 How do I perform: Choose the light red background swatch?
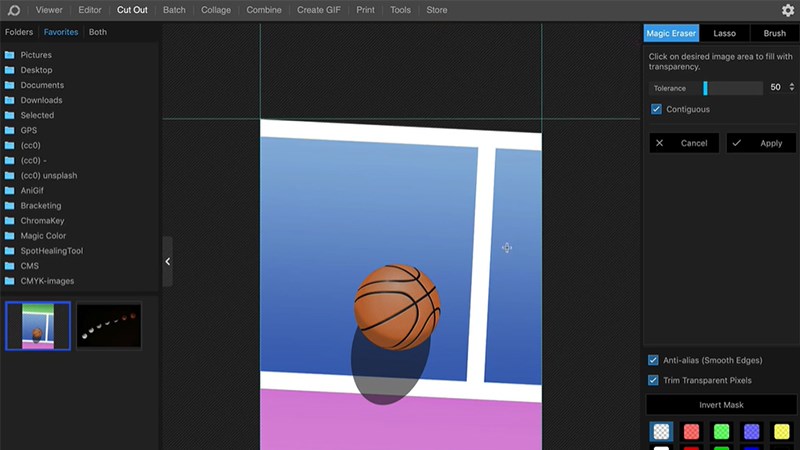[x=691, y=432]
